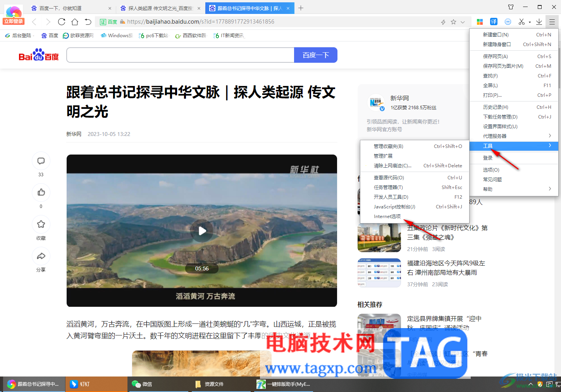561x392 pixels.
Task: Click the browser back arrow
Action: click(34, 22)
